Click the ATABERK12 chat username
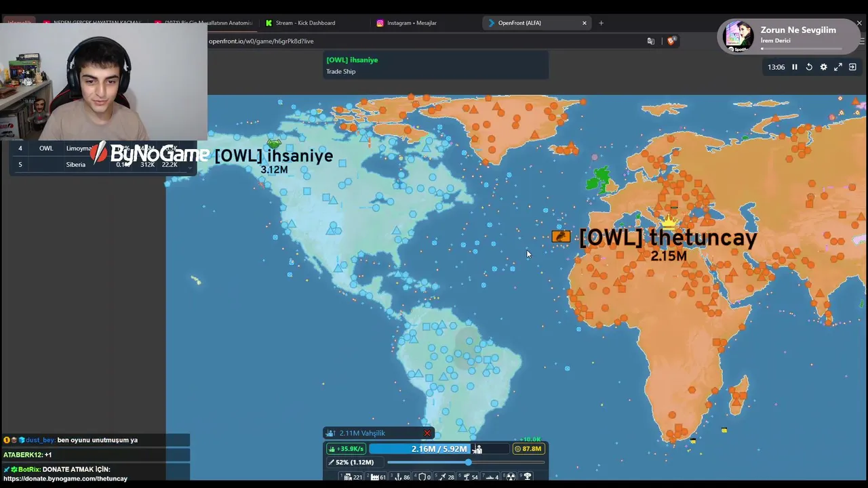Viewport: 868px width, 488px height. (22, 455)
